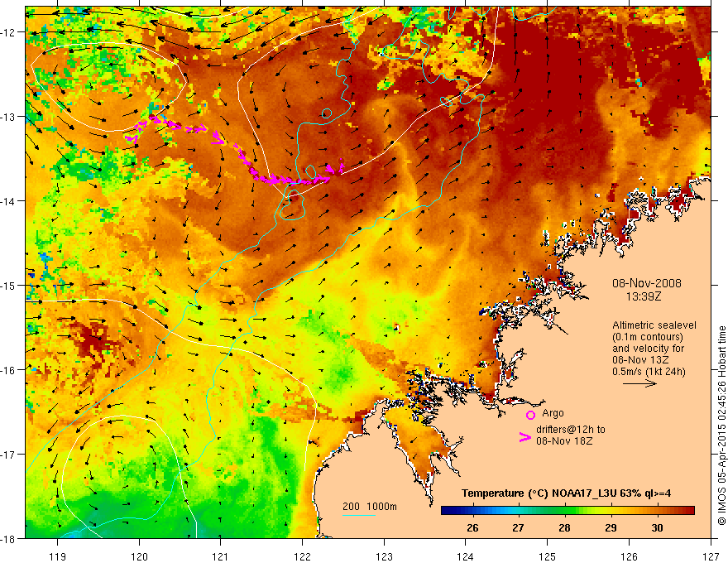Screen dimensions: 728x563
Task: Click the '08-Nov 18Z' drifter end time
Action: (x=564, y=440)
